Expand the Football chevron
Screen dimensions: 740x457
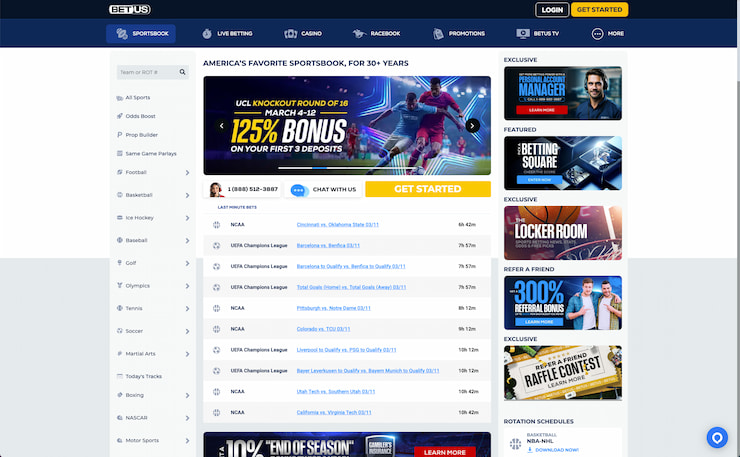click(187, 173)
